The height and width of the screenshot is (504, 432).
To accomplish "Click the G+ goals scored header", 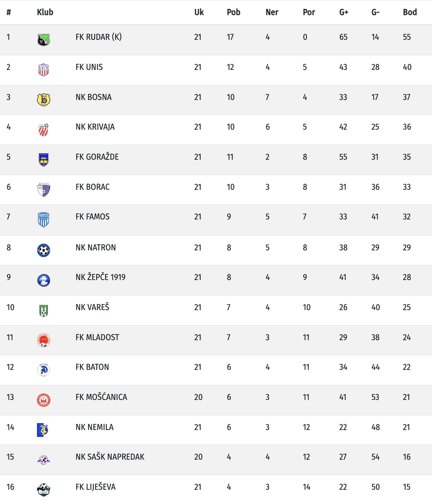I will [343, 12].
